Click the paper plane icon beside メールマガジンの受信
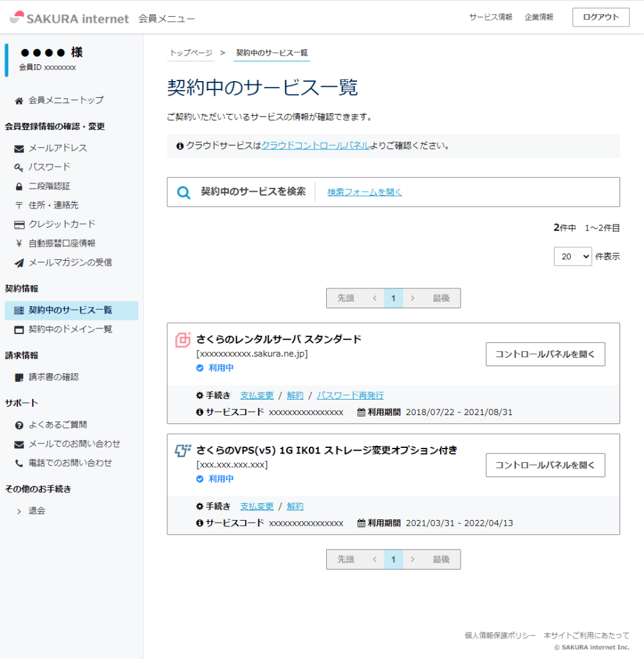Screen dimensions: 644x659 [x=19, y=263]
